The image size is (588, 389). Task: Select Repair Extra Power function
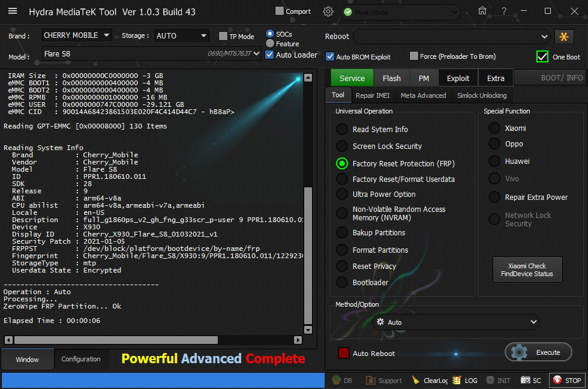[x=494, y=198]
